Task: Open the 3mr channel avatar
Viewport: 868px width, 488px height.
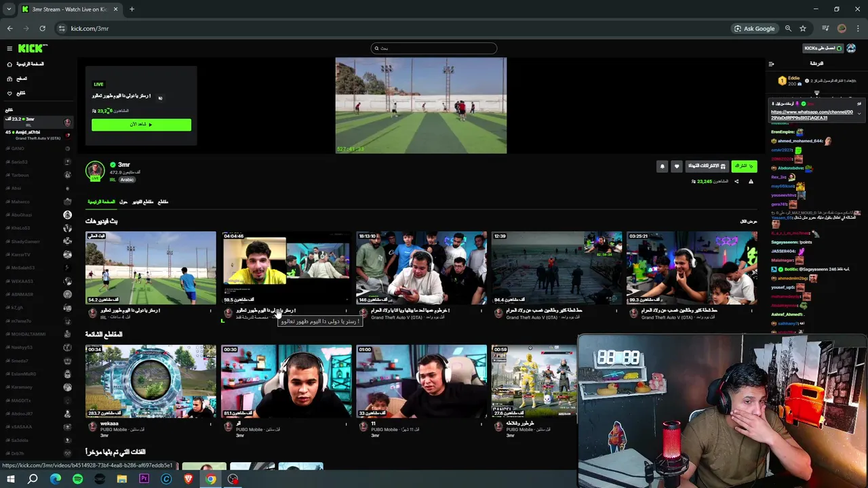Action: (x=95, y=171)
